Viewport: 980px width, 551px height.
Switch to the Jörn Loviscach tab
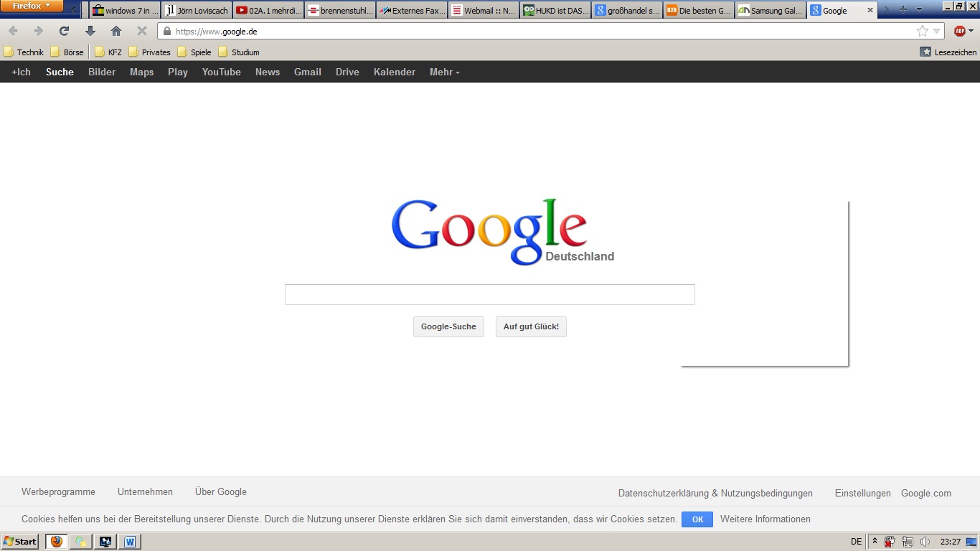pos(197,11)
